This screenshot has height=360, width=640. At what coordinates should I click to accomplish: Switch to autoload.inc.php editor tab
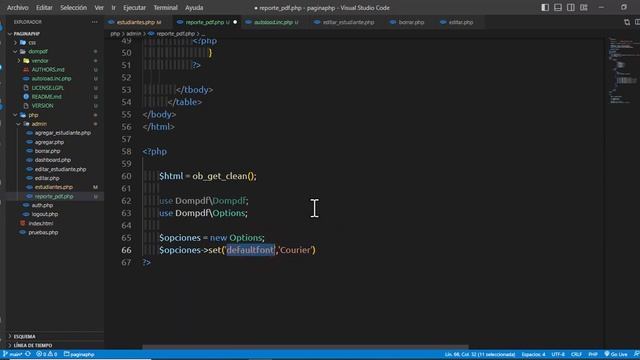tap(273, 22)
